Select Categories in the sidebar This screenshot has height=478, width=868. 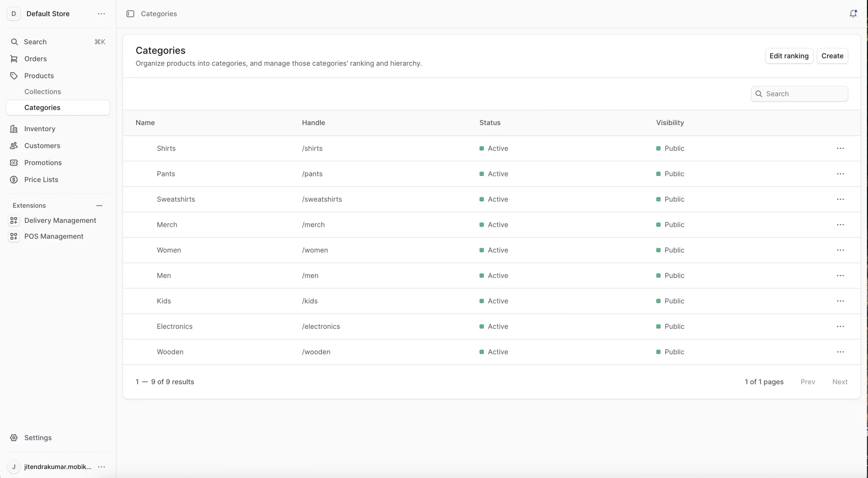click(58, 107)
